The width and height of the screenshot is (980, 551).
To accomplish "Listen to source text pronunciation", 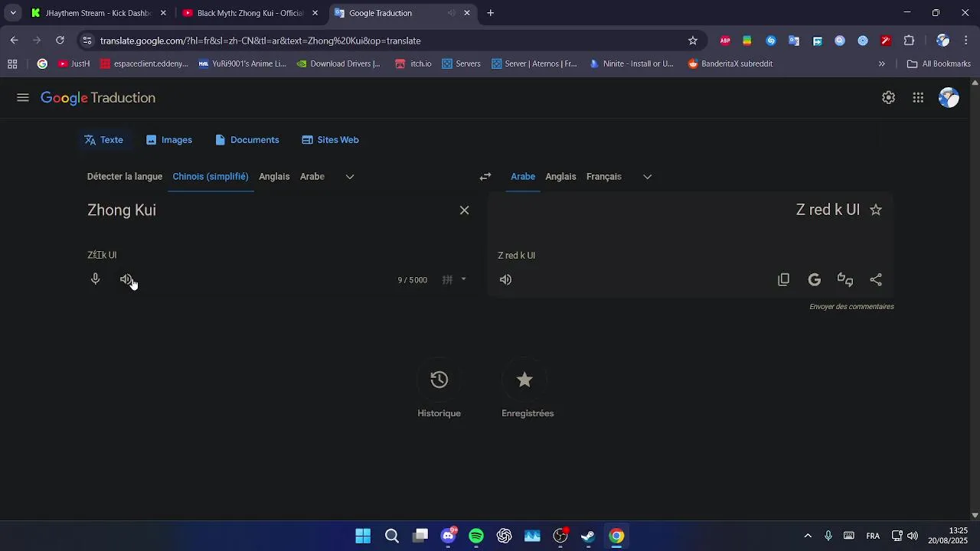I will click(x=126, y=279).
